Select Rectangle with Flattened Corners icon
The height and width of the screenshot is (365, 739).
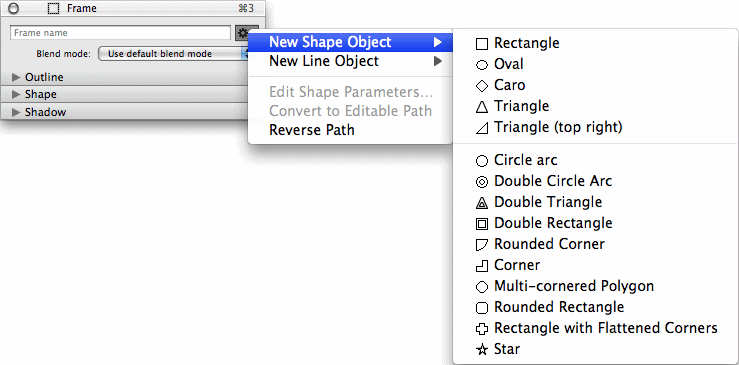click(x=482, y=329)
